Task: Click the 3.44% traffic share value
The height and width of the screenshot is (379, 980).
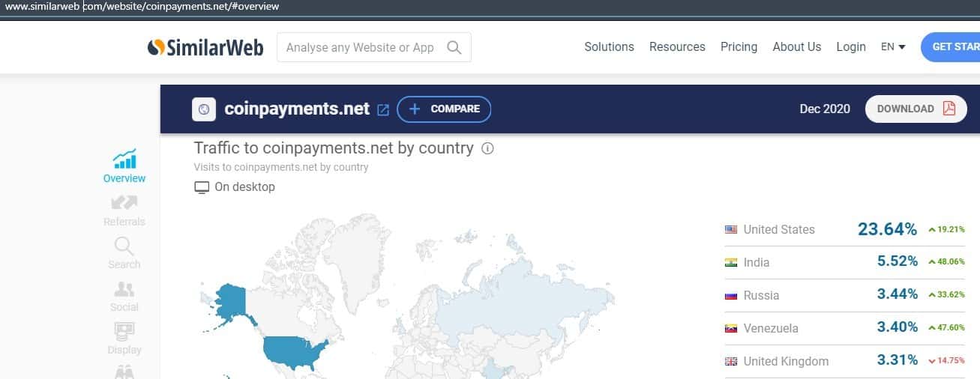Action: point(898,294)
